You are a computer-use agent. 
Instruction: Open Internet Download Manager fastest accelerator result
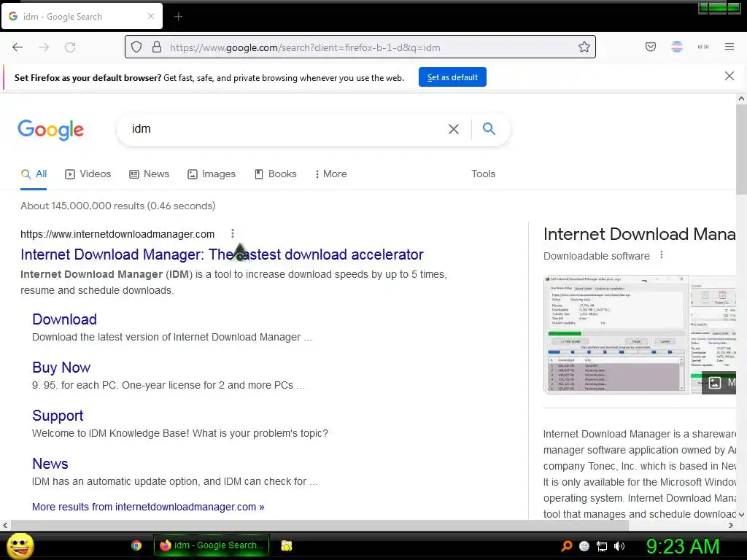222,254
